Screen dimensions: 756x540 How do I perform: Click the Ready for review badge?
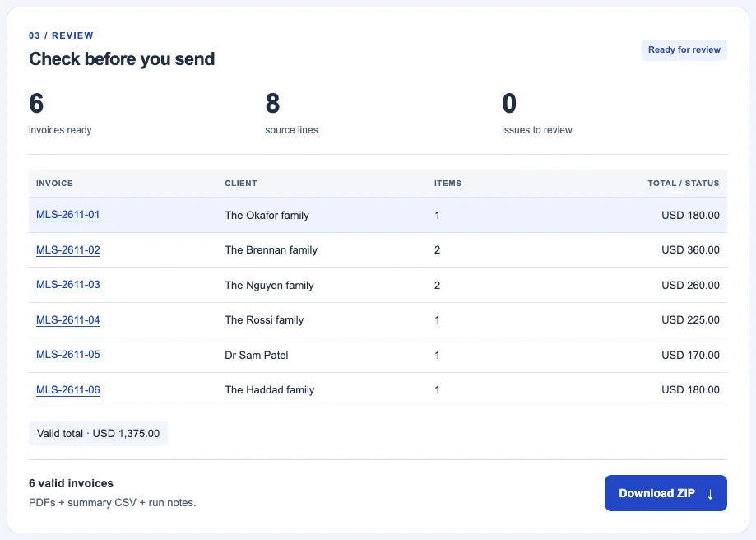[684, 49]
